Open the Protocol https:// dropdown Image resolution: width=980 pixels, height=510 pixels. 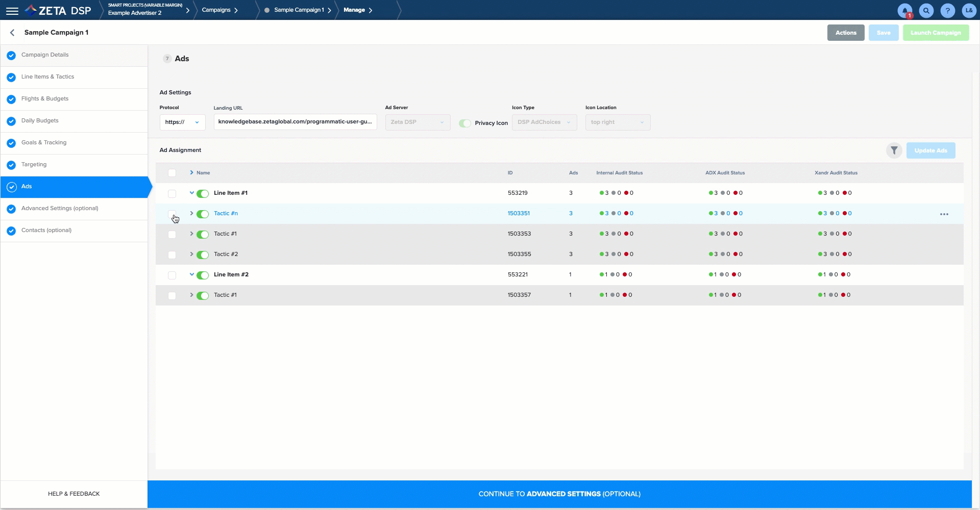pos(182,122)
